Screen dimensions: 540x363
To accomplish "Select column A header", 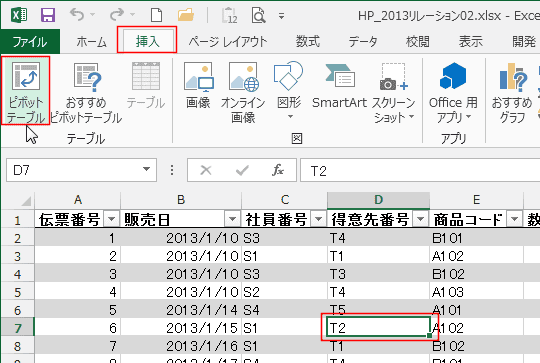I will (77, 200).
